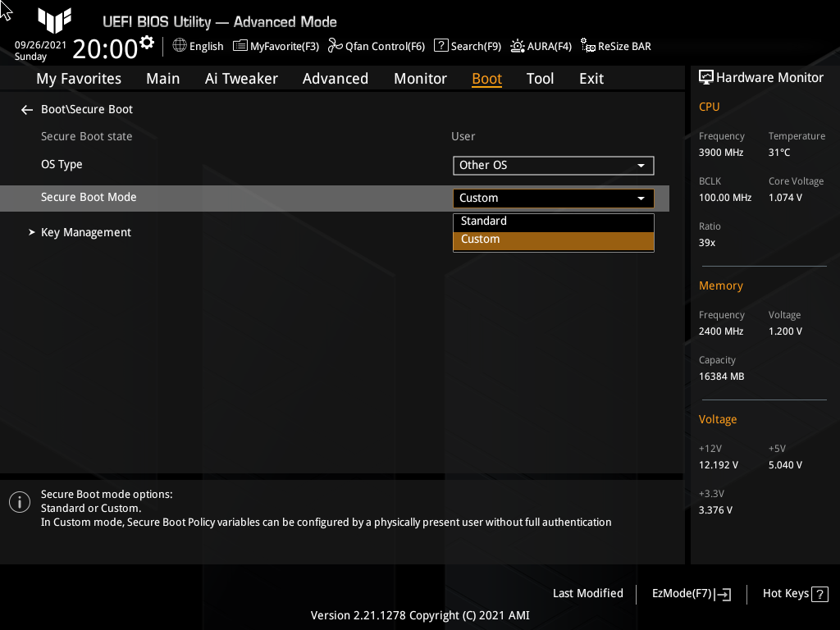Open ReSize BAR settings
Screen dimensions: 840x630
tap(615, 46)
